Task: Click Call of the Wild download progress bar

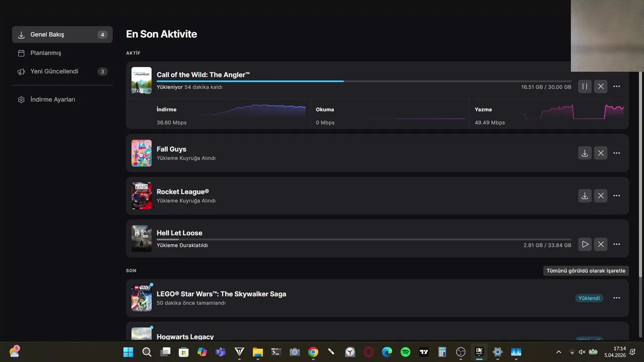Action: (364, 81)
